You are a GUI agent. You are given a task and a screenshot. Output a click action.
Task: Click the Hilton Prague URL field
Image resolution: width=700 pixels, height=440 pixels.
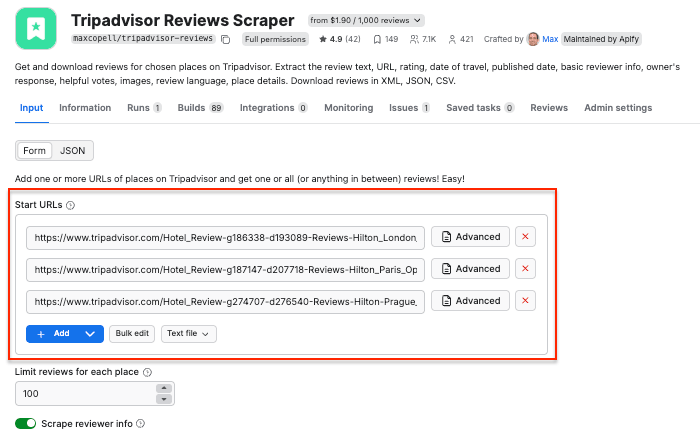(x=225, y=302)
